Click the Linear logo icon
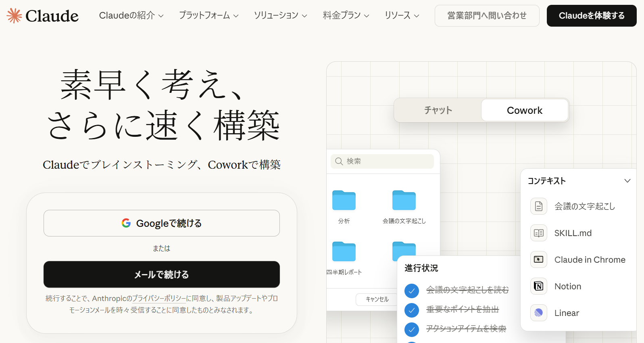 539,313
